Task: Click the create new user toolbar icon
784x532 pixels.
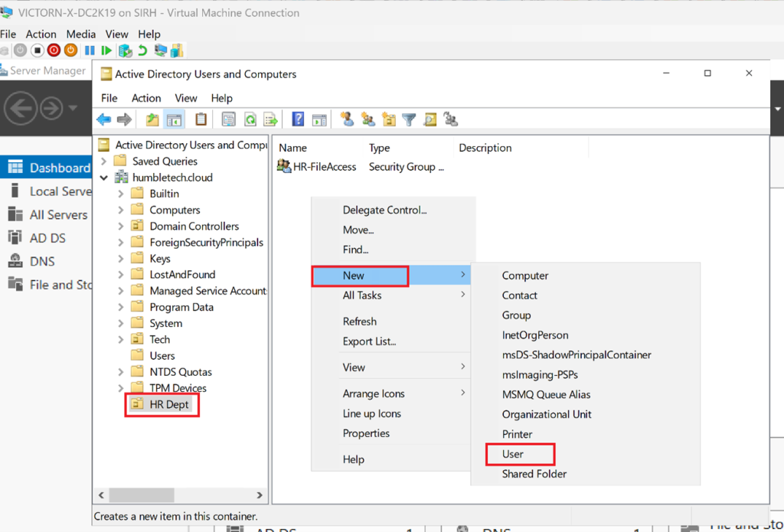Action: pos(348,119)
